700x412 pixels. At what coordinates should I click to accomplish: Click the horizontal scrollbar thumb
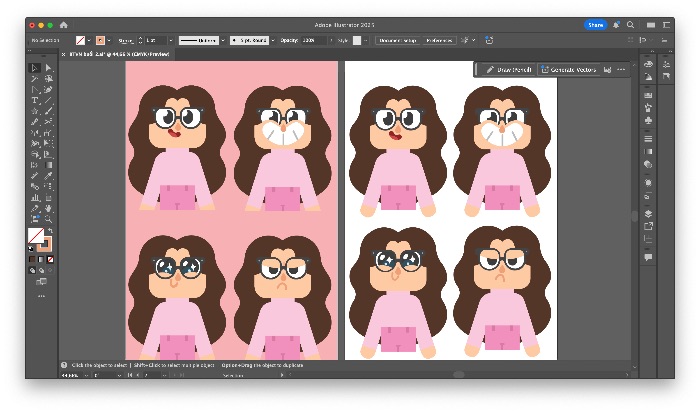(x=458, y=375)
